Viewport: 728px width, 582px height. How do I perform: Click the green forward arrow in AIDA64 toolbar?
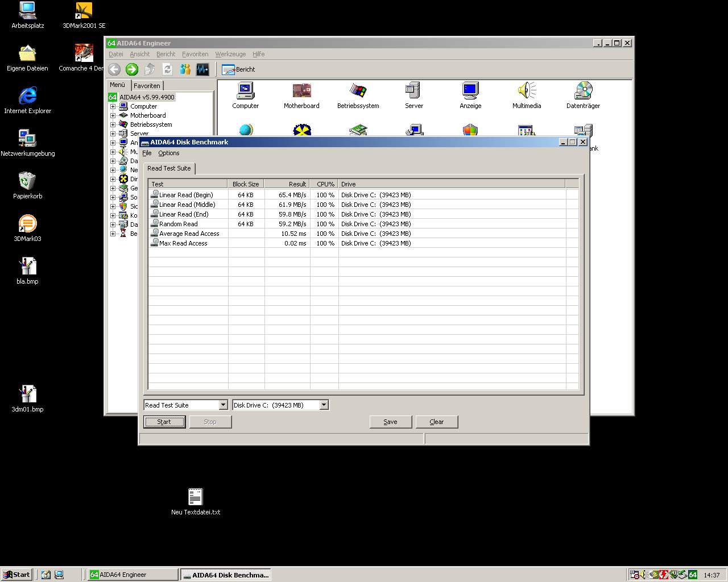132,69
